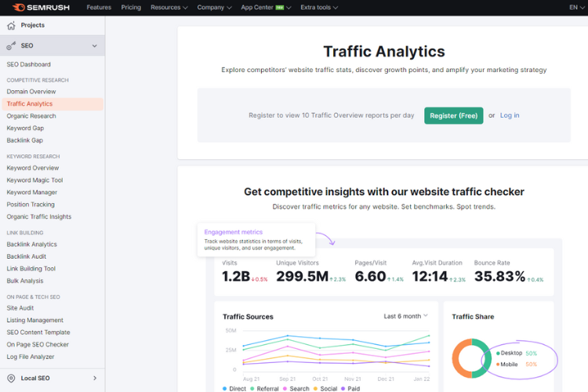This screenshot has width=588, height=392.
Task: Click the Unique Visitors value 299.5M
Action: click(x=303, y=277)
